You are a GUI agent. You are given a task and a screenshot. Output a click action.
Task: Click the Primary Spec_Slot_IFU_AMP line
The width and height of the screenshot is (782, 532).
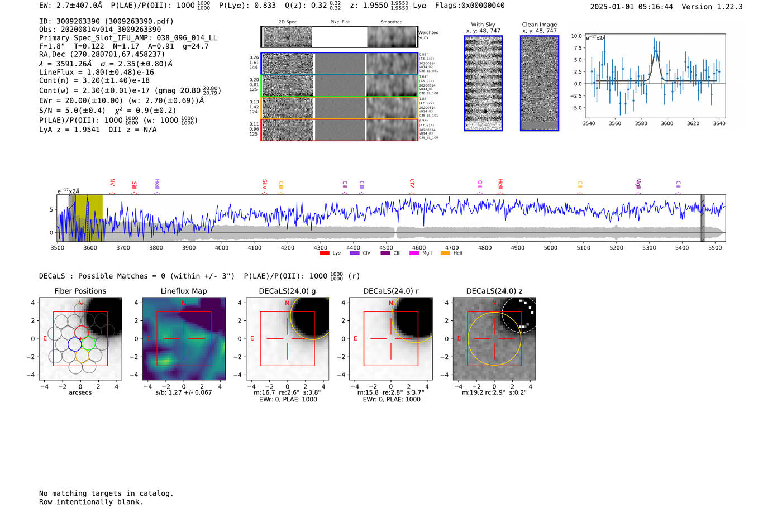128,38
